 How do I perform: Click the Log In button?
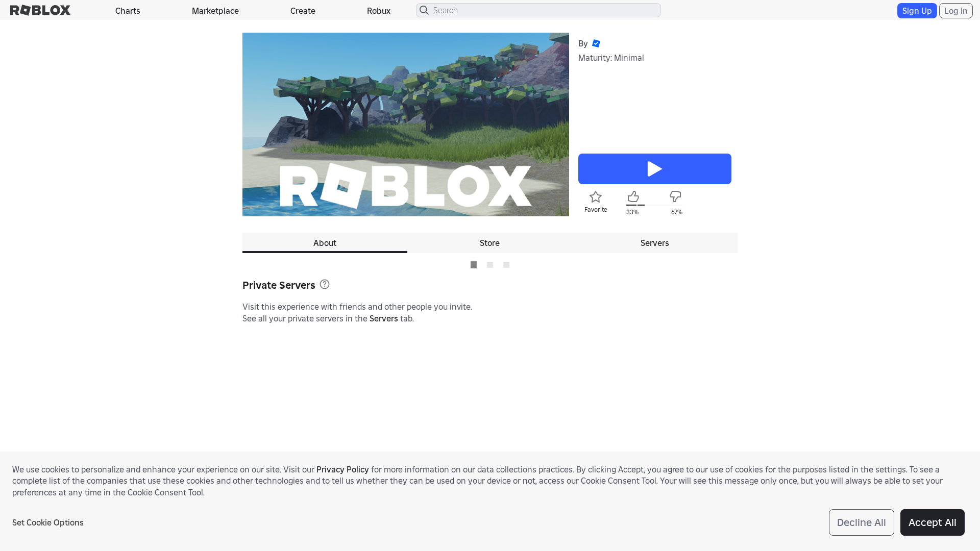tap(955, 10)
